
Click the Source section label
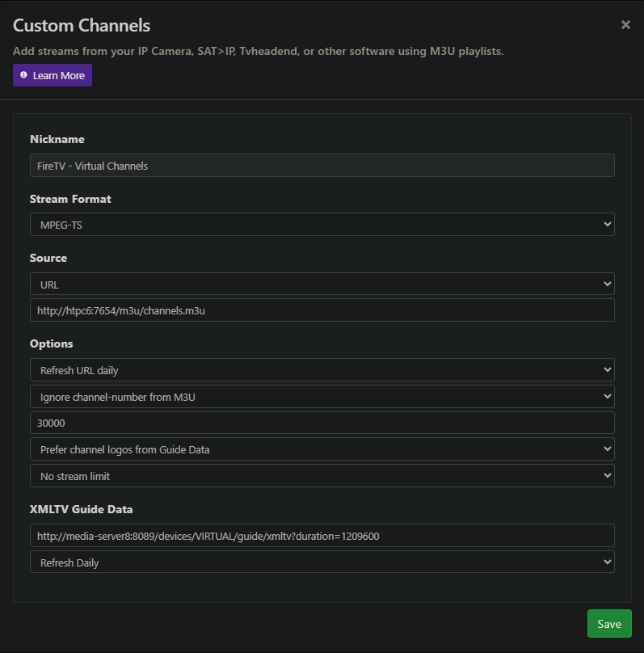click(48, 258)
